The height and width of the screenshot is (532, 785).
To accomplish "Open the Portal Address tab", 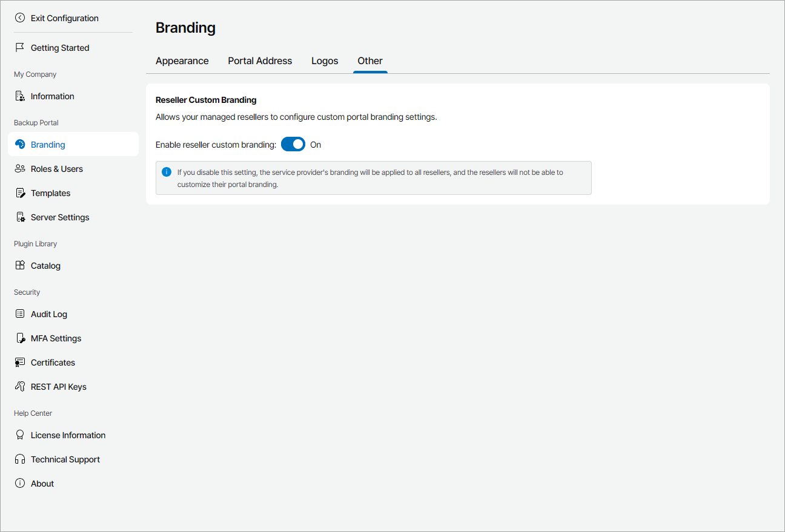I will 260,61.
